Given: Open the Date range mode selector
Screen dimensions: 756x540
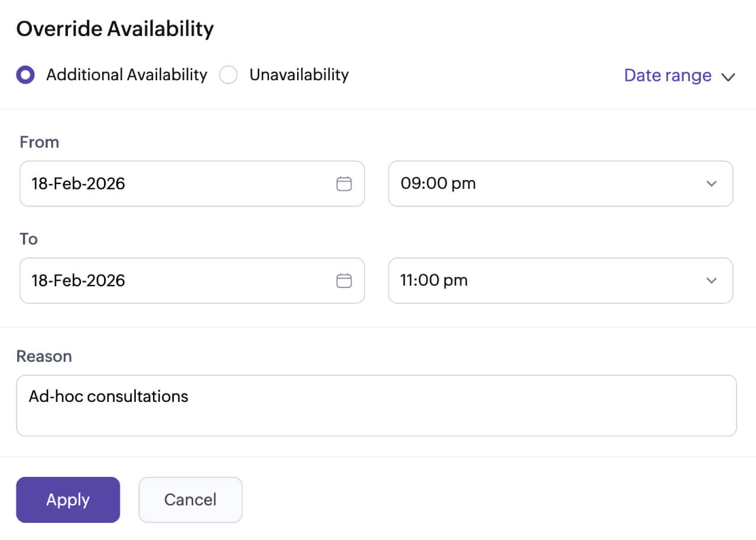Looking at the screenshot, I should coord(667,76).
